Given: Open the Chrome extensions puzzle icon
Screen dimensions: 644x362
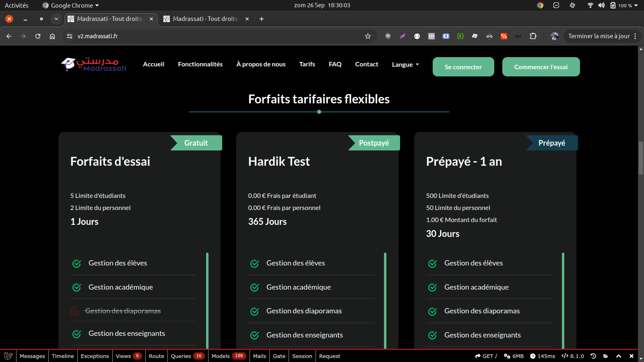Looking at the screenshot, I should point(533,36).
